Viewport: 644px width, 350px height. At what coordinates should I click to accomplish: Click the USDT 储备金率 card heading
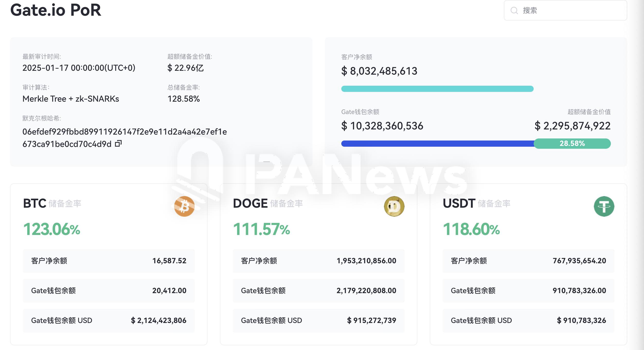(477, 204)
